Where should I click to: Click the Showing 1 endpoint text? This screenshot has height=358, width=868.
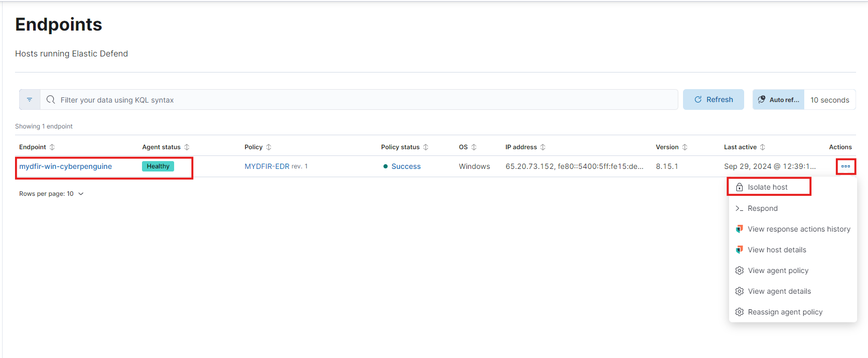(x=44, y=126)
